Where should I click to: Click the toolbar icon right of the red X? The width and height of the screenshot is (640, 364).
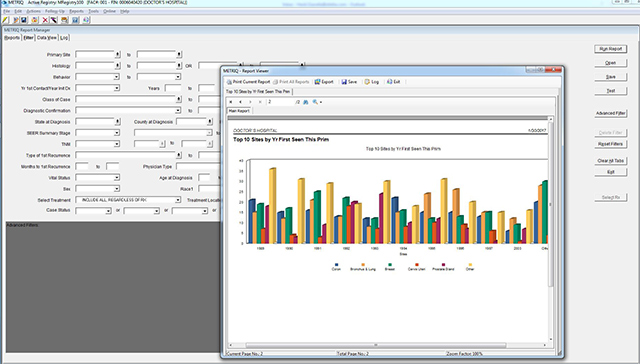53,20
